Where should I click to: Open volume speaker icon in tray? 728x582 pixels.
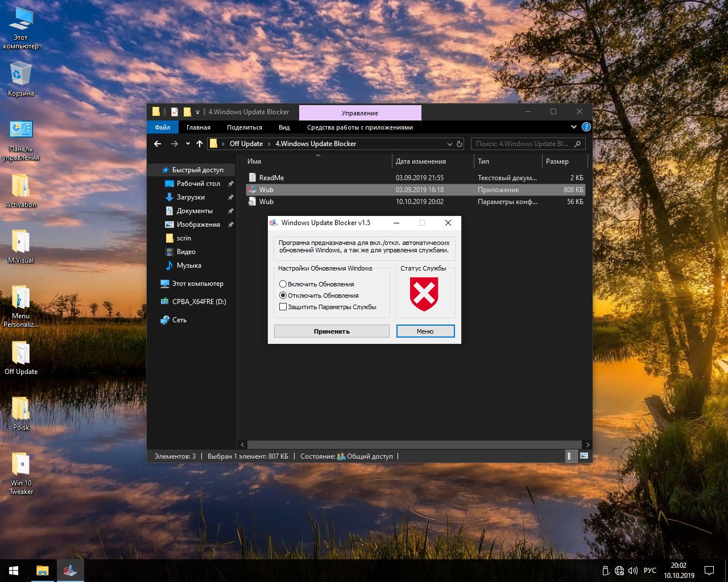coord(633,571)
